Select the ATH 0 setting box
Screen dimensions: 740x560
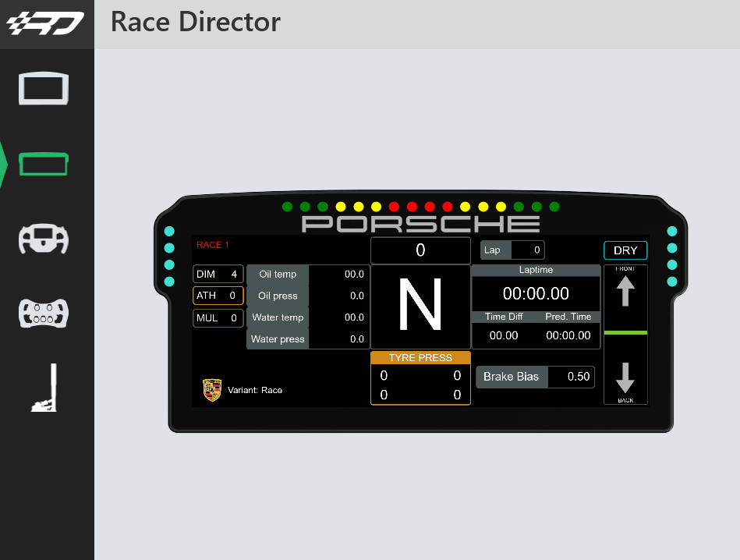point(218,296)
